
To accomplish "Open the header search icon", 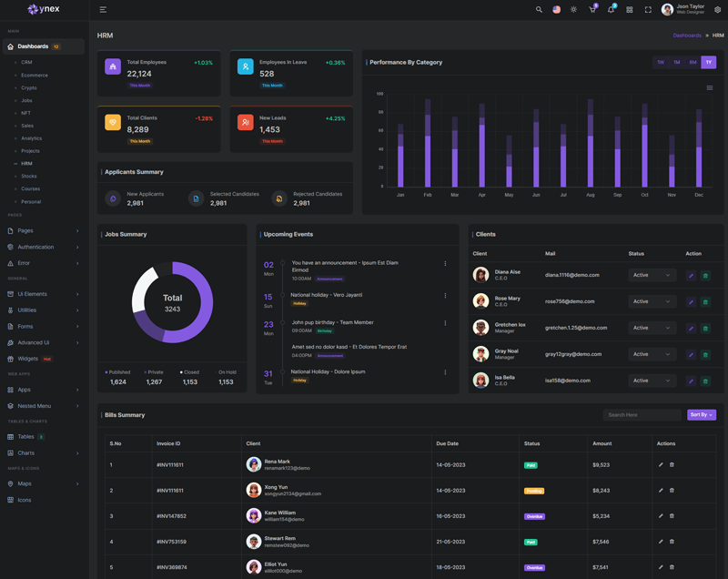I will [x=539, y=10].
